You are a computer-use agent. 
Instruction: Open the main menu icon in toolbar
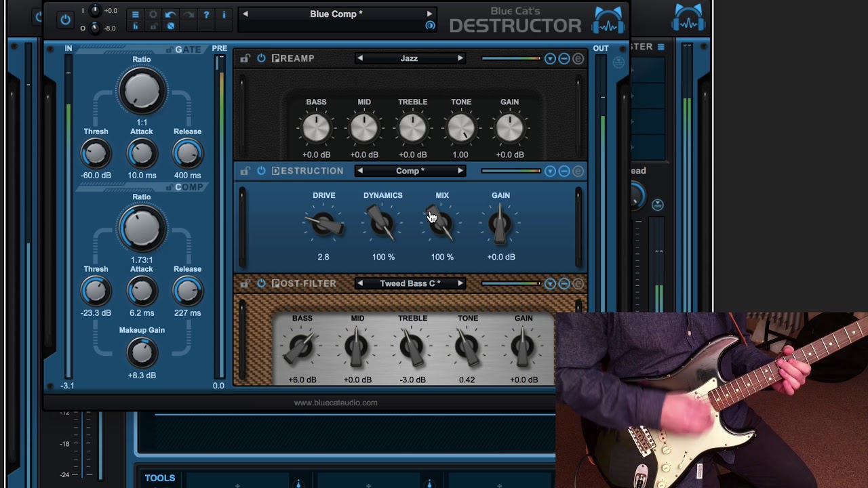click(x=136, y=14)
